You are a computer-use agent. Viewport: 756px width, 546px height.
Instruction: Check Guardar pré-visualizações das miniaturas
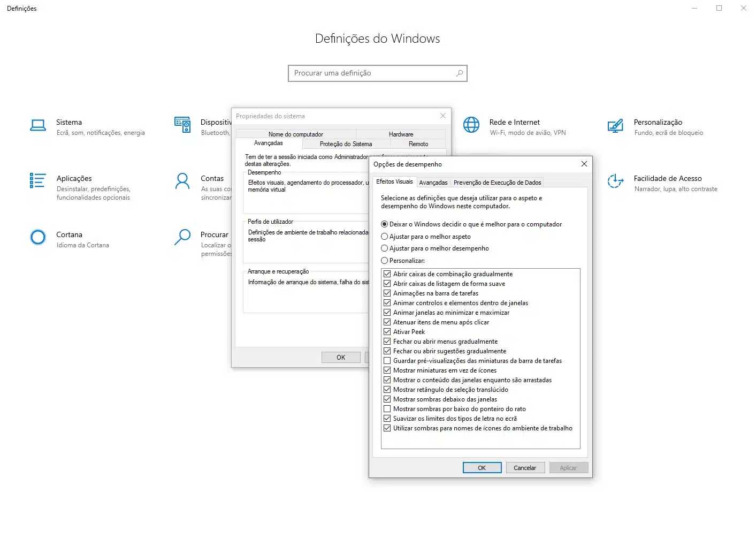click(387, 361)
